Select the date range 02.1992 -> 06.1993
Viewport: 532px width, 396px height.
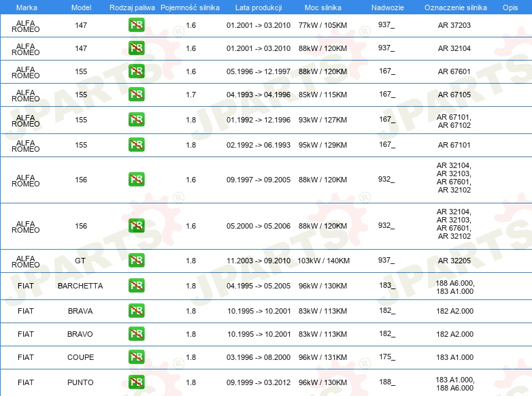[x=259, y=145]
